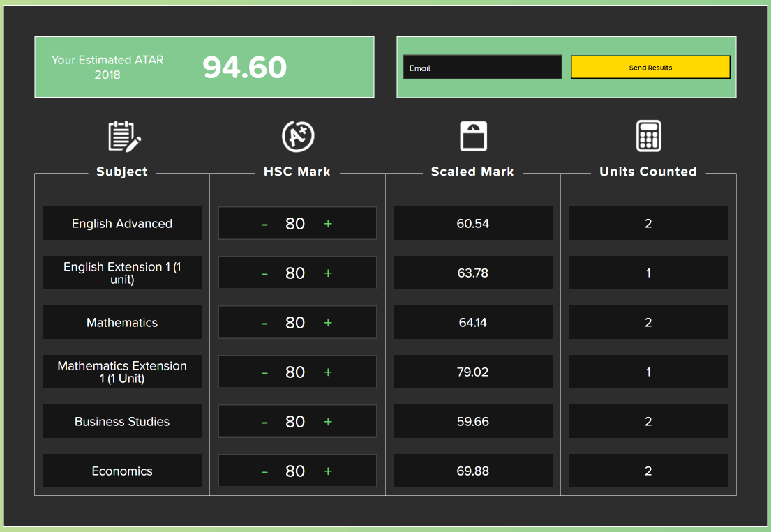Decrease Business Studies HSC mark

264,423
